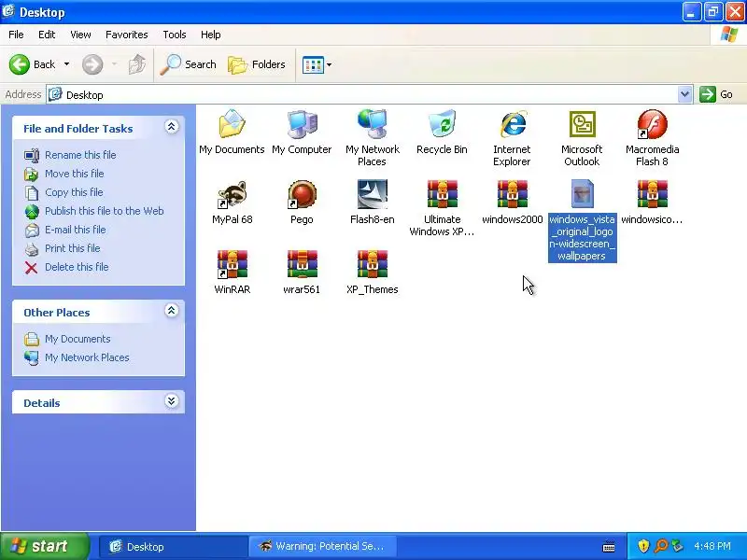Click the orange magnifier tray icon
The image size is (747, 560).
661,546
